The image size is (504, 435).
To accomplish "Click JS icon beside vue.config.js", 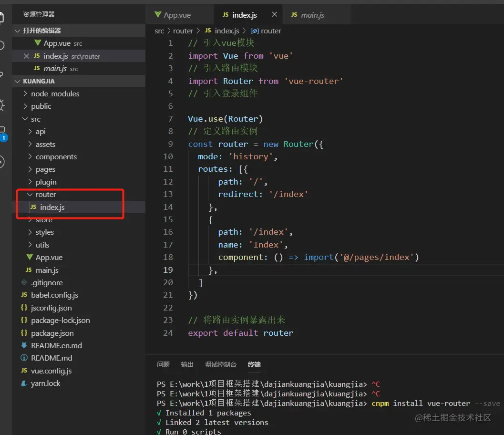I will [x=24, y=371].
